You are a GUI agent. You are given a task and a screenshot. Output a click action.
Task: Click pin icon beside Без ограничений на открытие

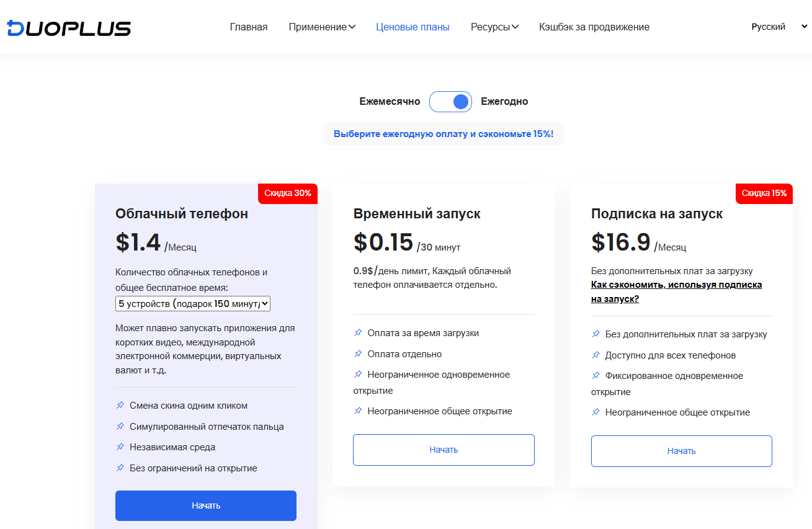(x=120, y=468)
